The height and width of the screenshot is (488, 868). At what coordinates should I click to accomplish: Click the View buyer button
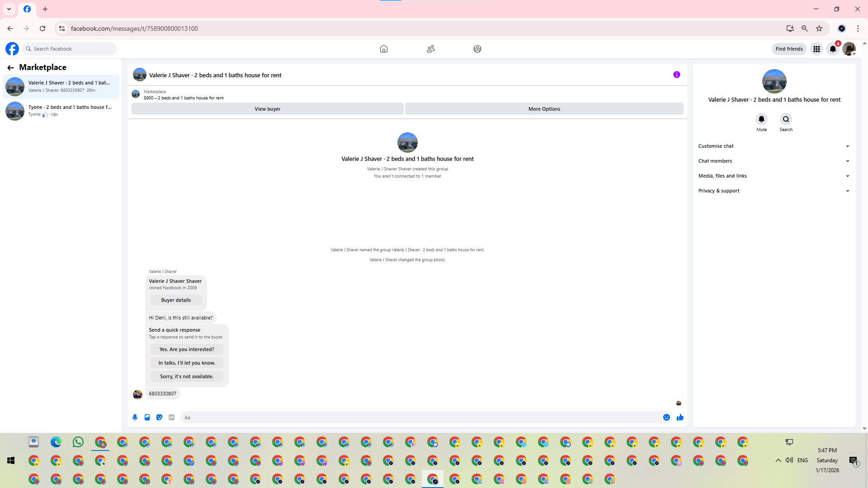pyautogui.click(x=267, y=109)
